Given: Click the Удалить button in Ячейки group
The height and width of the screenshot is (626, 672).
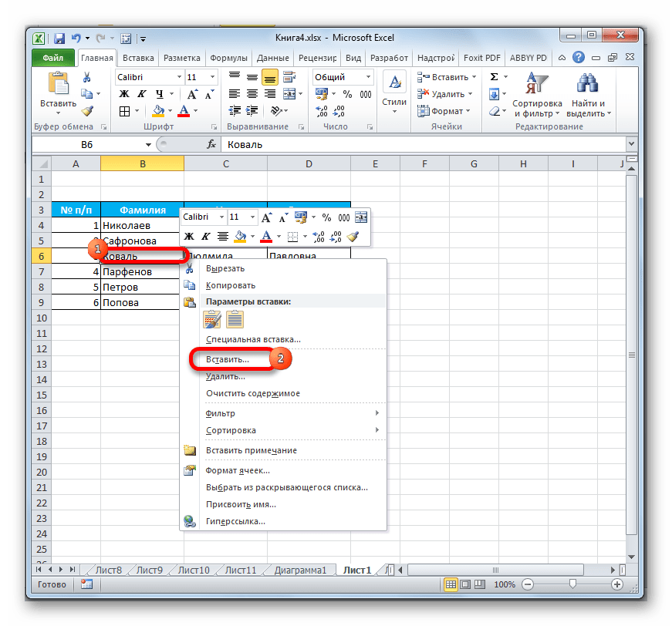Looking at the screenshot, I should 442,94.
